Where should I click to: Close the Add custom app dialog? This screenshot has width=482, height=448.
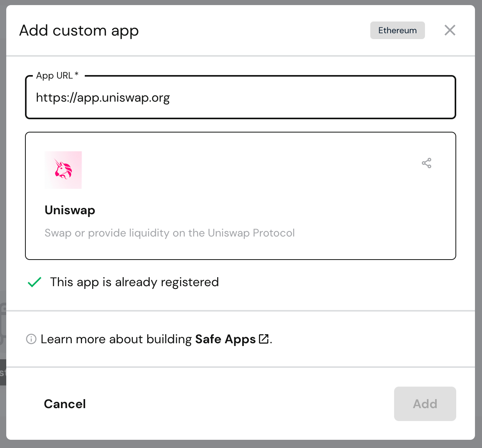(450, 30)
